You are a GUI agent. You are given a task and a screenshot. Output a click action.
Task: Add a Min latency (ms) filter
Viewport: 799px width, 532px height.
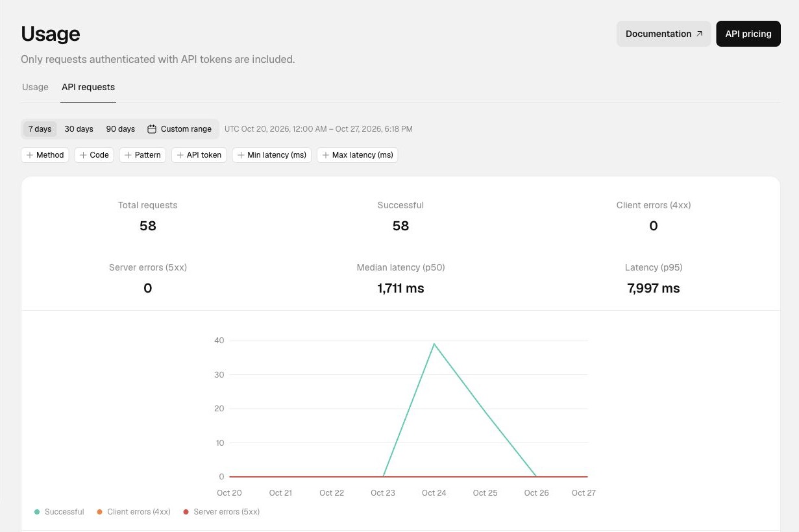(272, 155)
